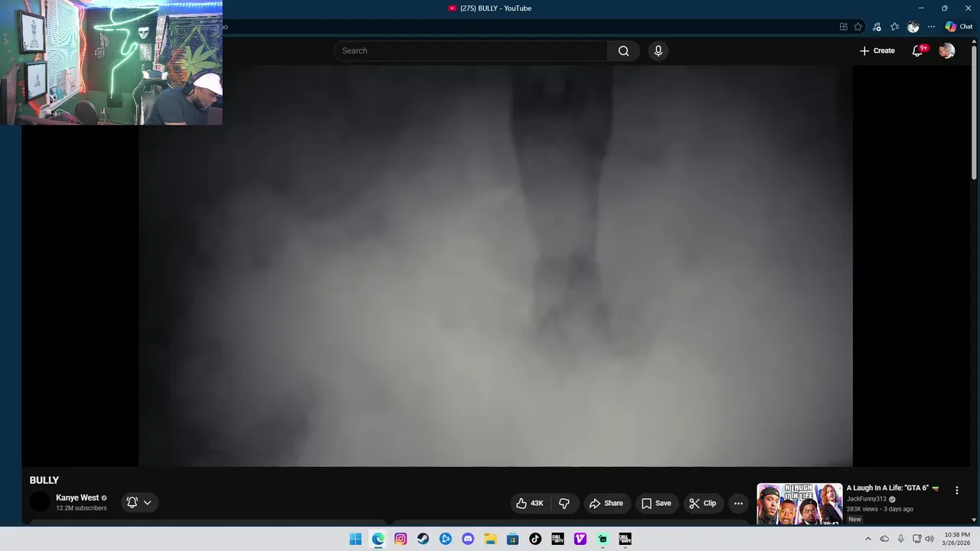Viewport: 980px width, 551px height.
Task: Open Discord from taskbar
Action: 468,539
